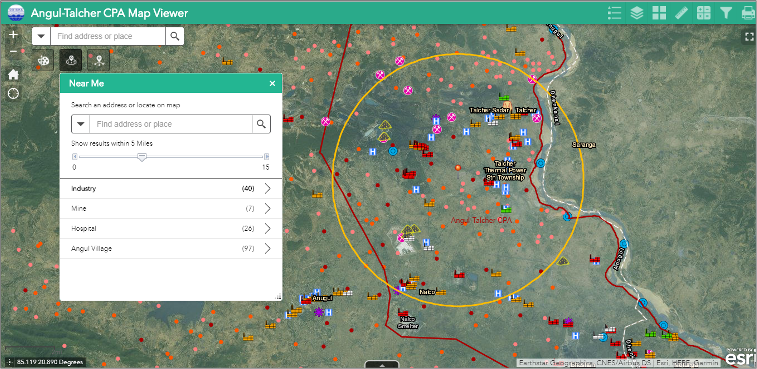Open the Near Me search source dropdown
This screenshot has height=369, width=757.
(81, 124)
